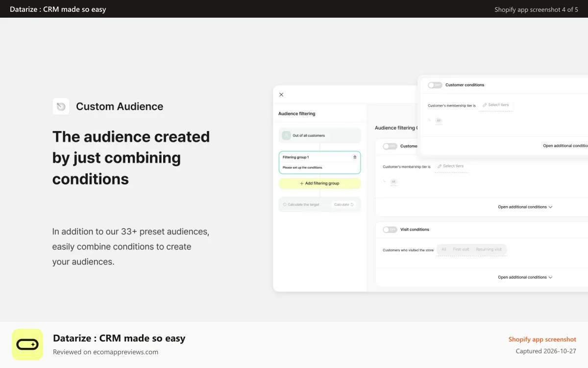Enable the Visit conditions switch
The width and height of the screenshot is (588, 368).
point(390,230)
